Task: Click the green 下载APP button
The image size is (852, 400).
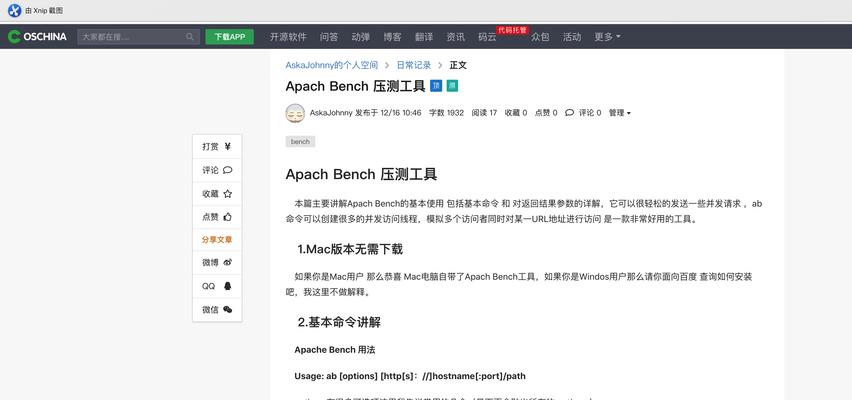Action: pyautogui.click(x=229, y=37)
